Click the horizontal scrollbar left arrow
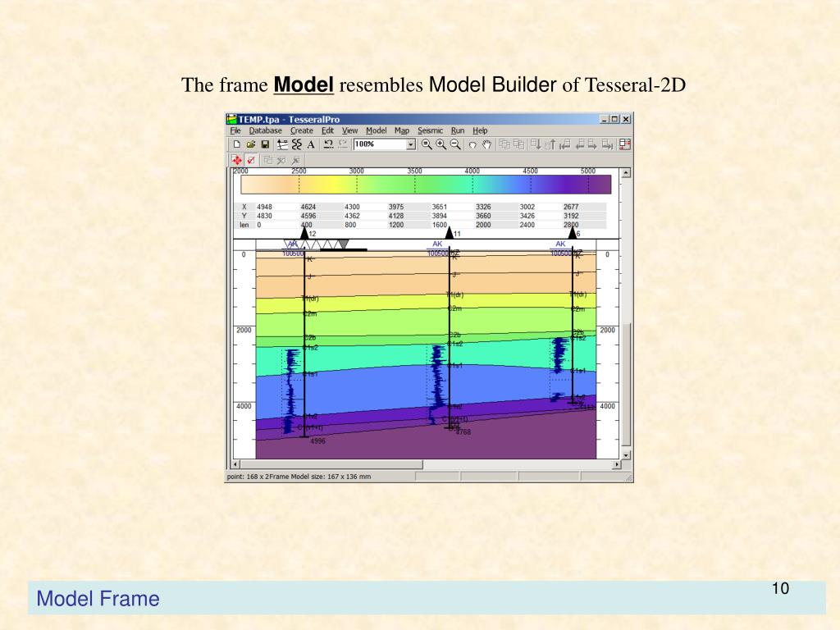The image size is (840, 630). [235, 464]
